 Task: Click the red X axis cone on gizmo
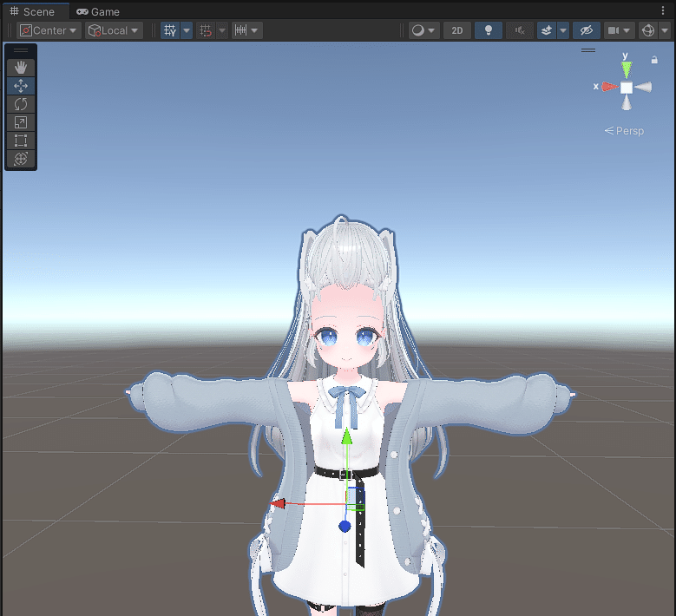click(609, 87)
